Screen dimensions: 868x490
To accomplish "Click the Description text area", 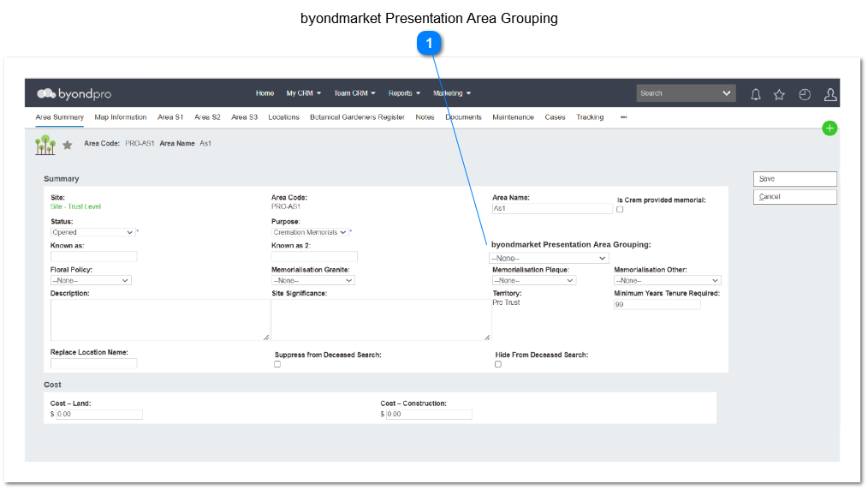I will (x=160, y=320).
